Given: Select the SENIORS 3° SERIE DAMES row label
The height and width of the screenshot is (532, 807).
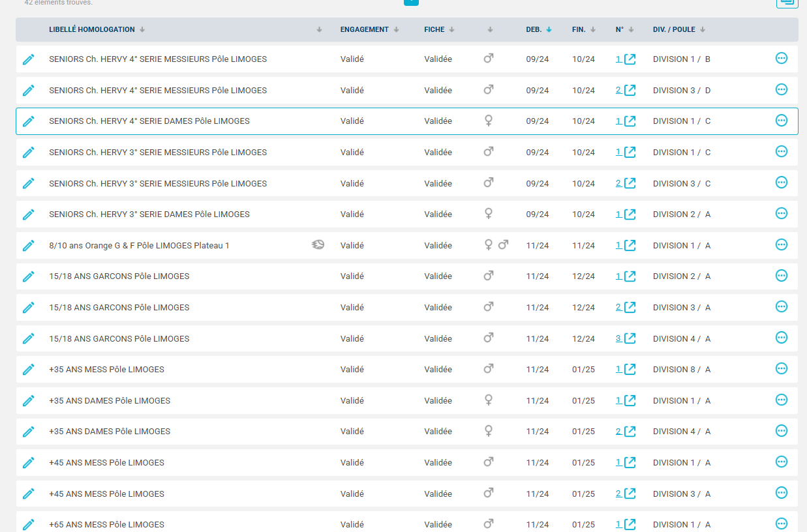Looking at the screenshot, I should click(149, 214).
